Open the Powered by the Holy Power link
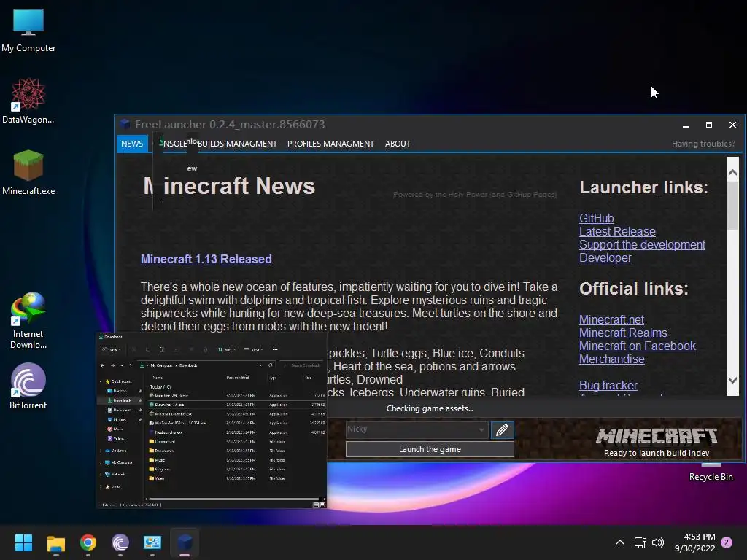This screenshot has height=560, width=747. pos(475,194)
